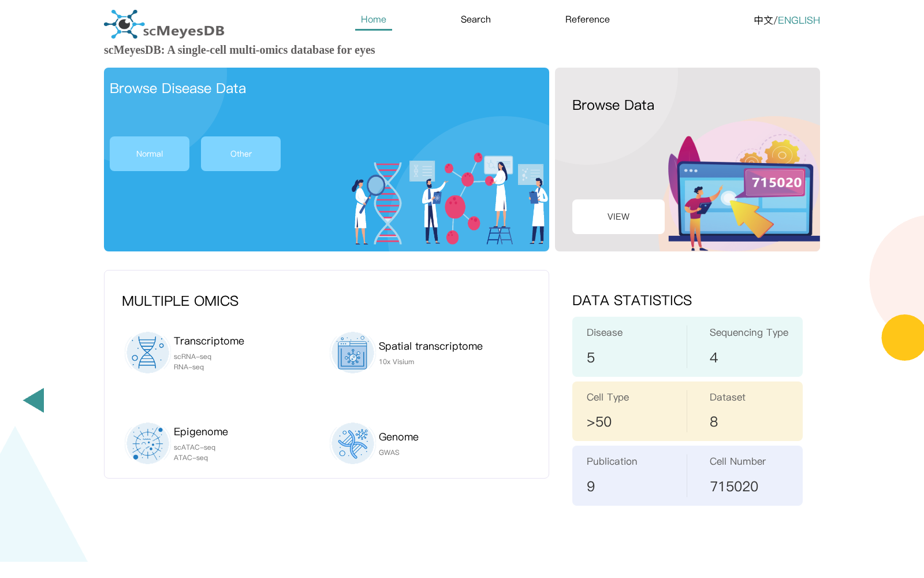Click the scATAC-seq text

195,447
